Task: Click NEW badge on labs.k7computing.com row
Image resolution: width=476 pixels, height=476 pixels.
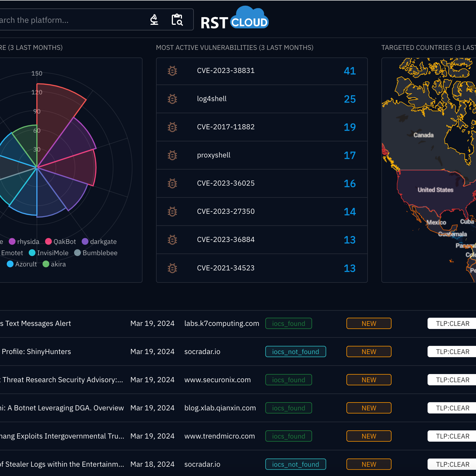Action: click(x=369, y=323)
